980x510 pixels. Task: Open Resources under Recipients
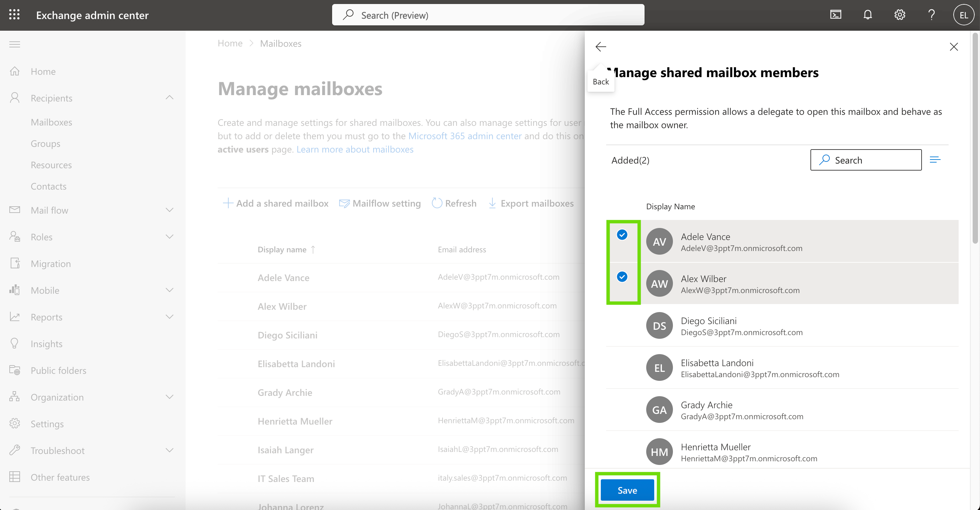pos(51,165)
